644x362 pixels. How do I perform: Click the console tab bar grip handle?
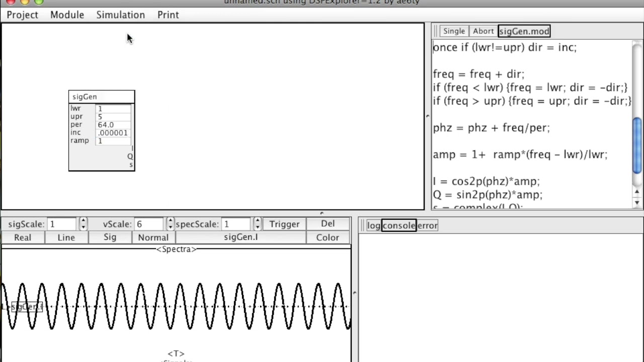click(363, 225)
